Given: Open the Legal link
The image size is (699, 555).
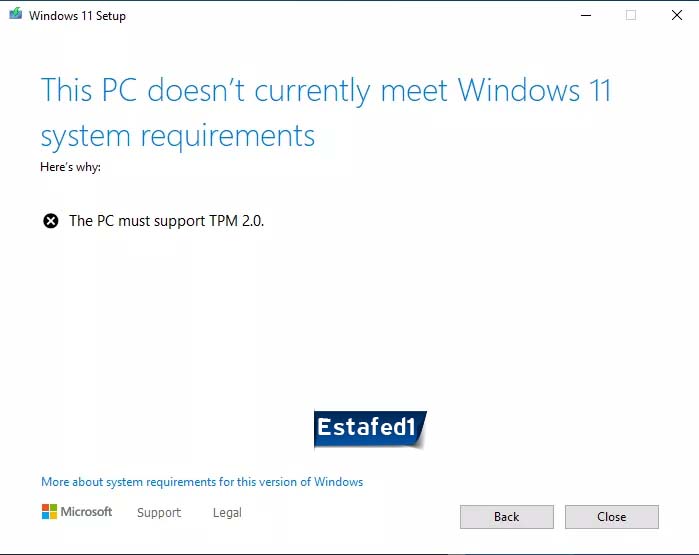Looking at the screenshot, I should [227, 513].
